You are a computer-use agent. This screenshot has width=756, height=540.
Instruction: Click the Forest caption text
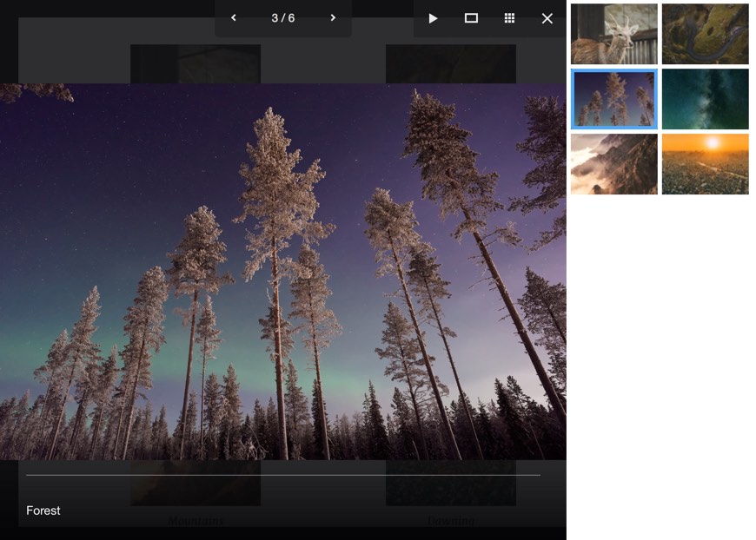[43, 510]
